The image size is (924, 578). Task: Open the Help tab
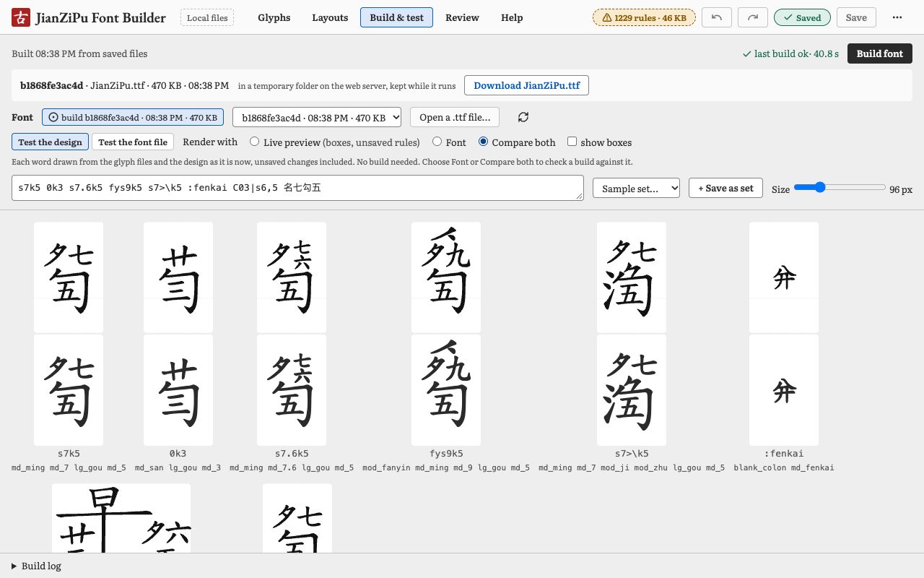[x=512, y=17]
